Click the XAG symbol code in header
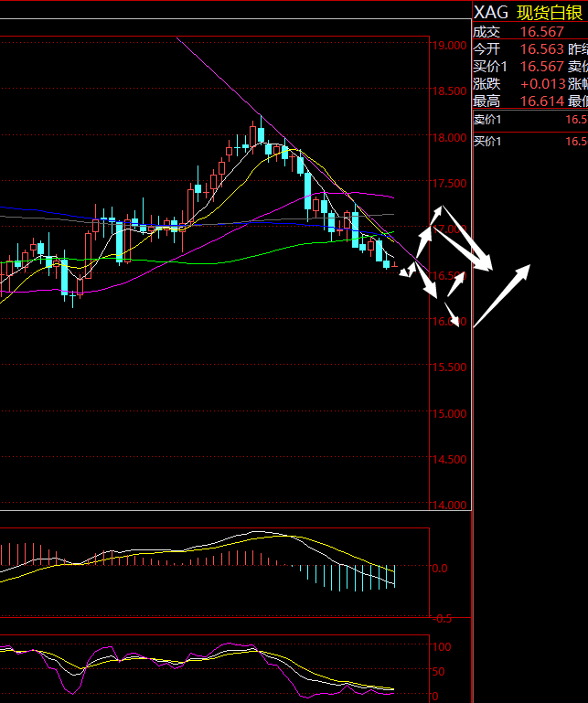The width and height of the screenshot is (588, 703). (x=491, y=13)
